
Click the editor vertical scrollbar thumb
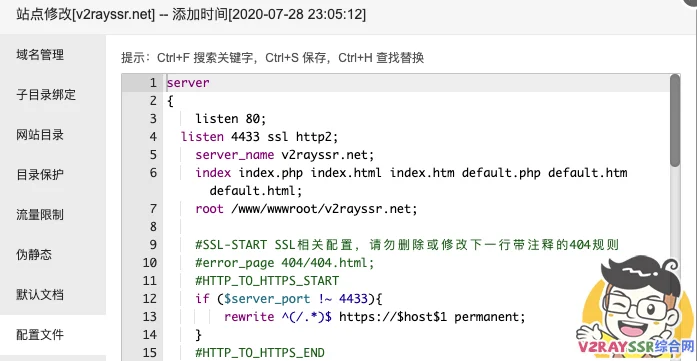click(x=675, y=120)
